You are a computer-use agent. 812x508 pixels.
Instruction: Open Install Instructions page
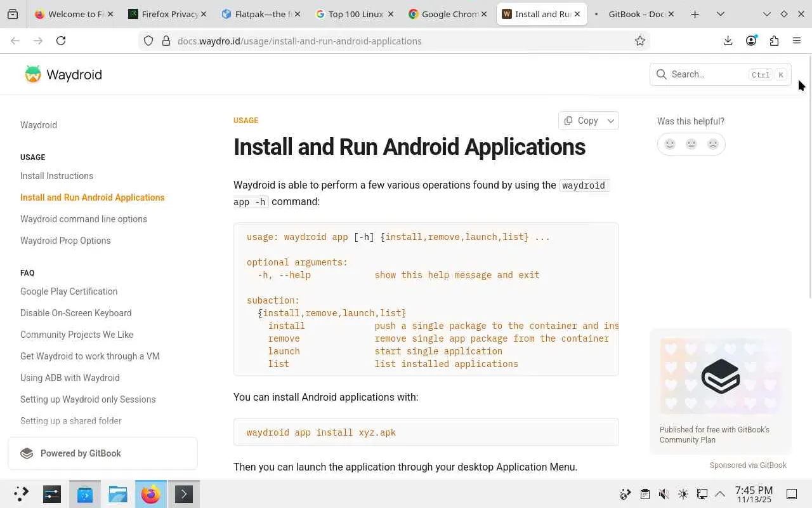click(56, 176)
